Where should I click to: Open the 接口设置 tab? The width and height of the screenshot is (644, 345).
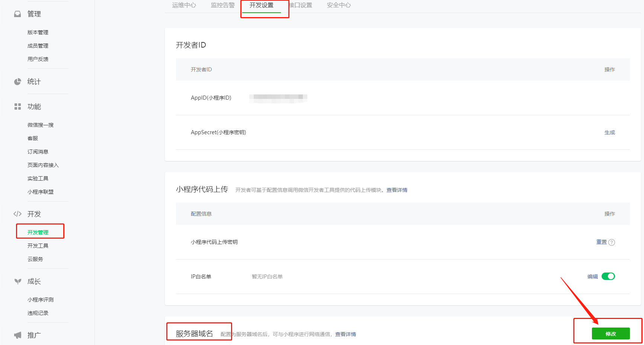click(x=301, y=5)
